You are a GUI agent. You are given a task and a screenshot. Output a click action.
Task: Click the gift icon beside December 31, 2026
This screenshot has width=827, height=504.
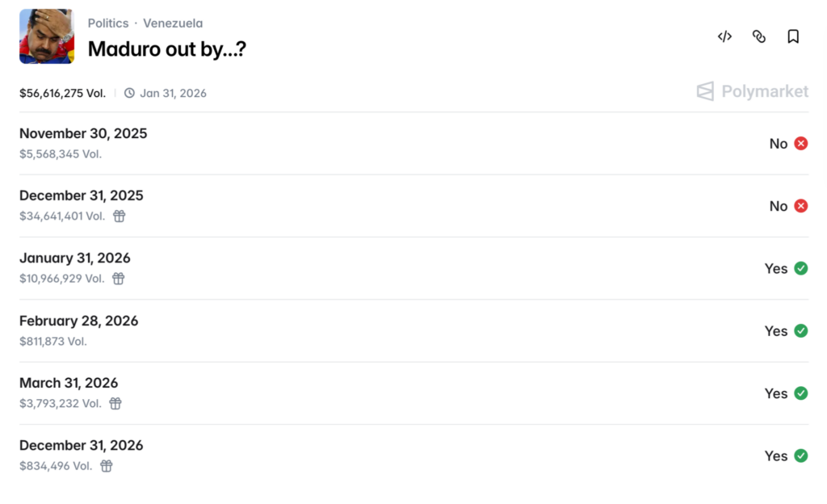point(107,466)
